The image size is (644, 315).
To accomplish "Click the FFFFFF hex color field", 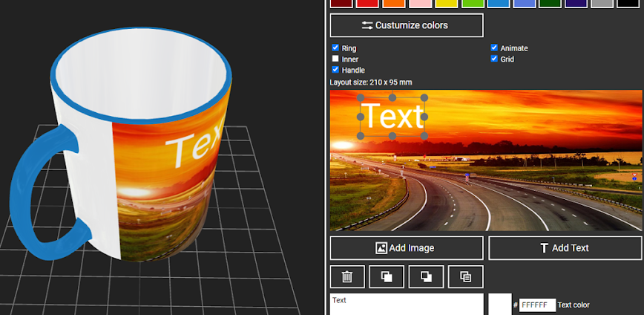I will [x=538, y=305].
